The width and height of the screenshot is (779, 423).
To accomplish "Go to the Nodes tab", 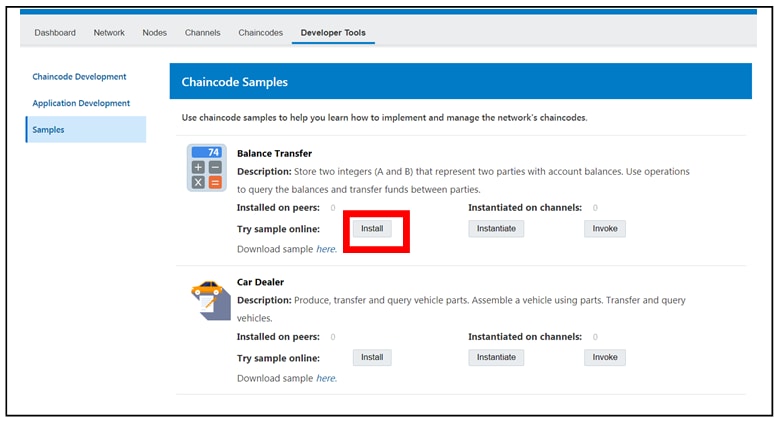I will tap(155, 33).
